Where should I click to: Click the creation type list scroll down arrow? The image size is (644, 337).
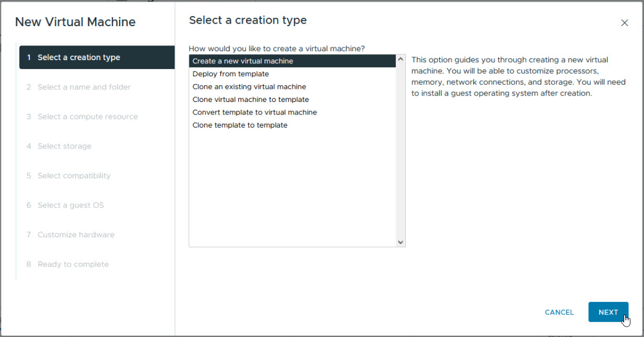[x=401, y=242]
